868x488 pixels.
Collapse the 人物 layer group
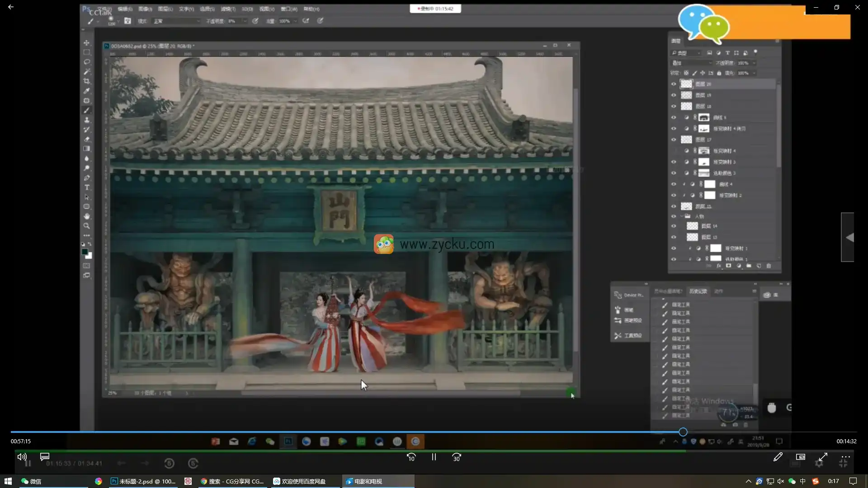pyautogui.click(x=682, y=216)
